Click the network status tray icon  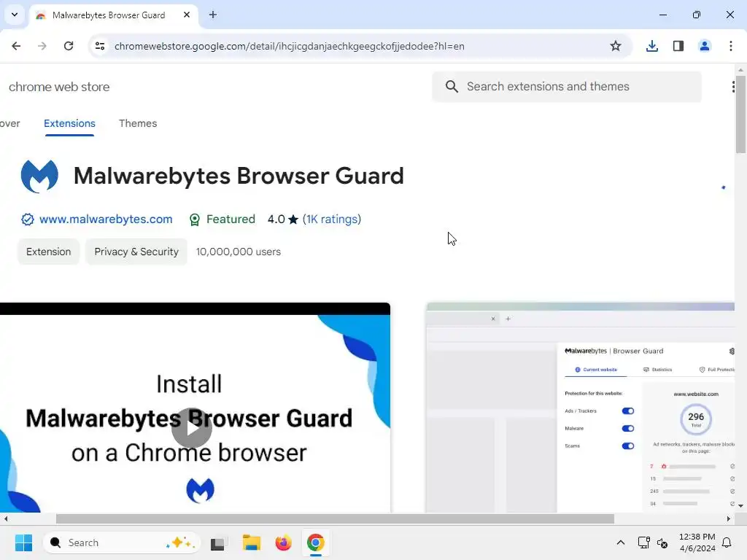tap(643, 542)
